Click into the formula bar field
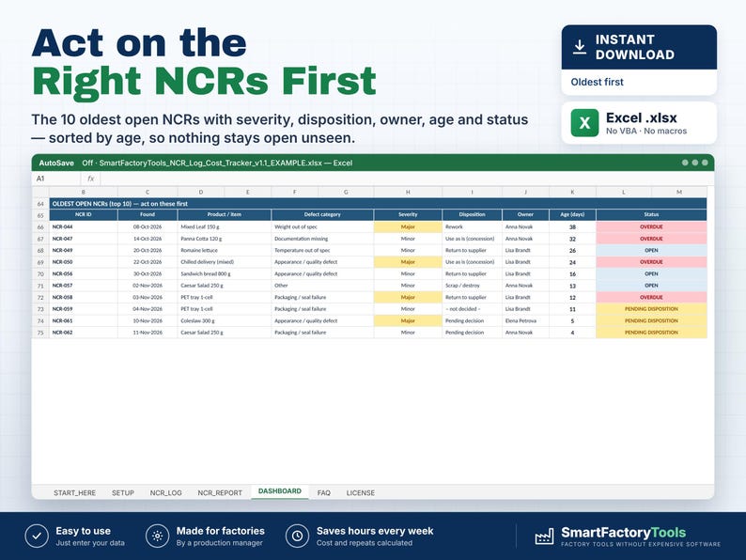746x560 pixels. tap(407, 179)
